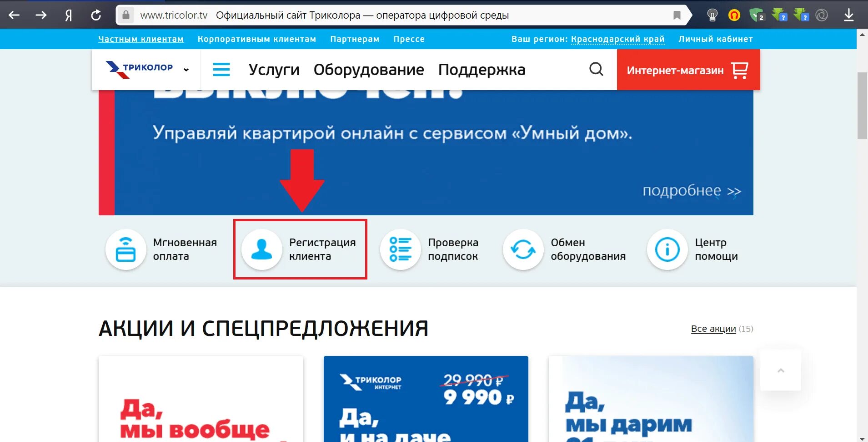Click the scrollbar down arrow
This screenshot has height=442, width=868.
862,438
